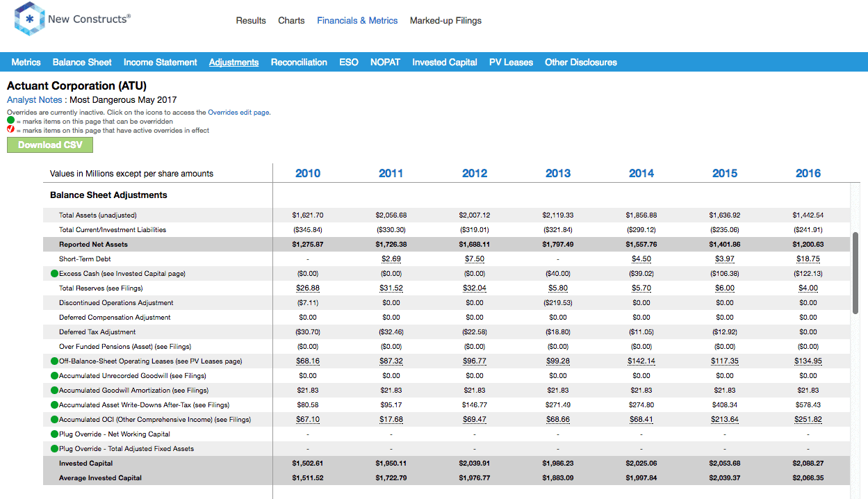
Task: Click the green override dot beside Excess Cash
Action: (x=55, y=274)
